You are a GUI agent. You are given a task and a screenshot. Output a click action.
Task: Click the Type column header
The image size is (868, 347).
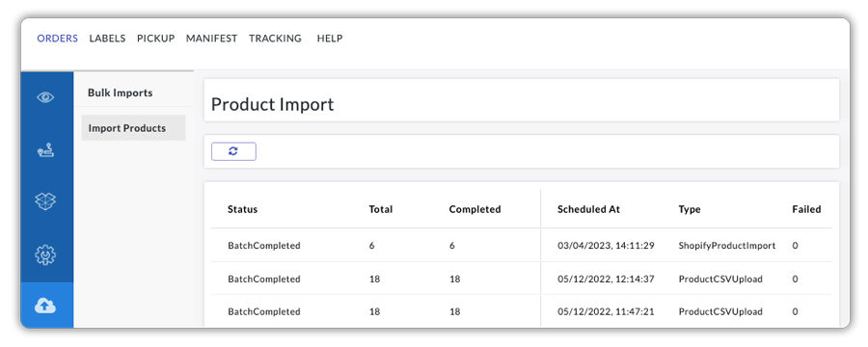[690, 209]
